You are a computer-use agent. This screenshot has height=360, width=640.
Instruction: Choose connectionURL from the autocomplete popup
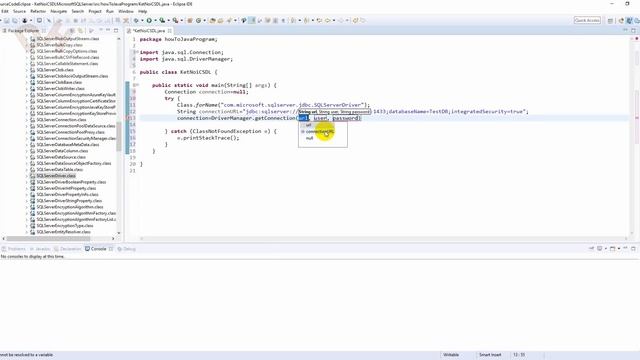point(320,131)
